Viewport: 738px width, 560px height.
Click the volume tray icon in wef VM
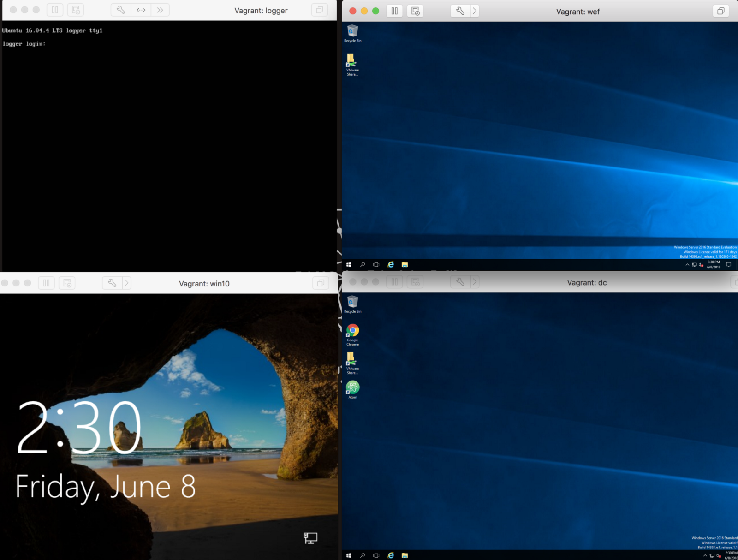701,265
